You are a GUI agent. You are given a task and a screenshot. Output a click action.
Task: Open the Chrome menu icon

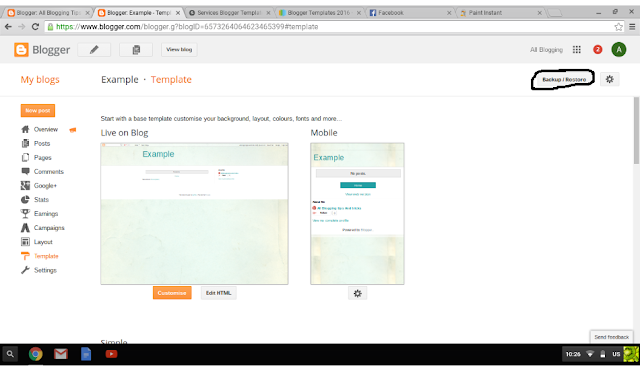click(x=632, y=27)
